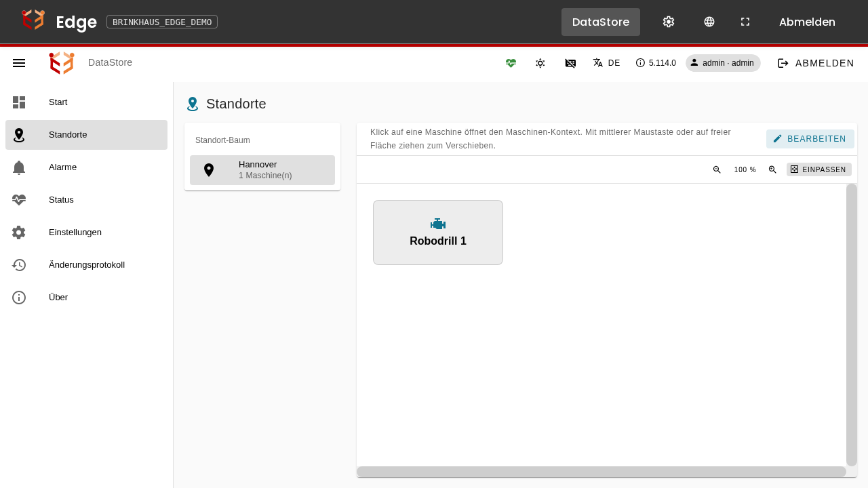Viewport: 868px width, 488px height.
Task: Click the horizontal scrollbar of the canvas
Action: [601, 472]
